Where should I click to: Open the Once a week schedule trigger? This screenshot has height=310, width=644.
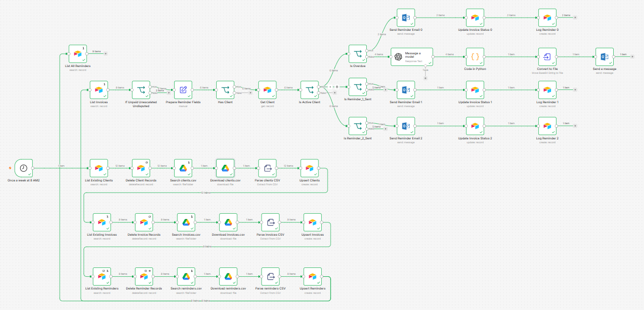click(23, 168)
